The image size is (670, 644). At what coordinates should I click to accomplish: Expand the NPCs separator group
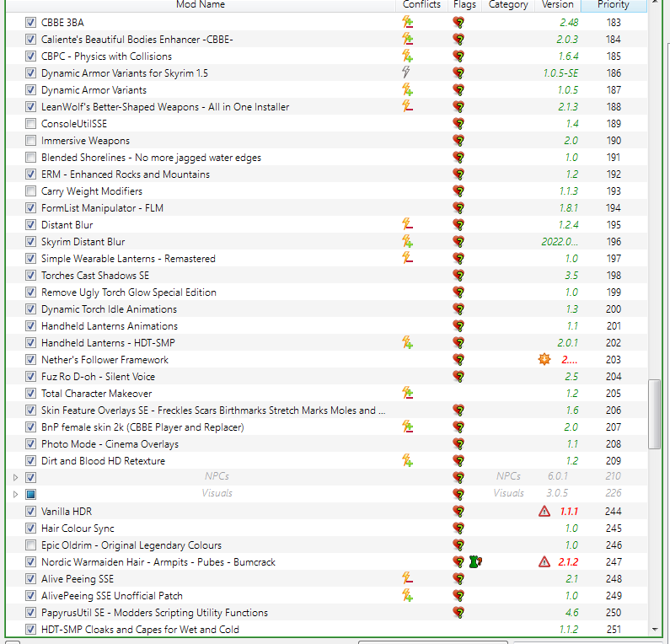tap(16, 477)
